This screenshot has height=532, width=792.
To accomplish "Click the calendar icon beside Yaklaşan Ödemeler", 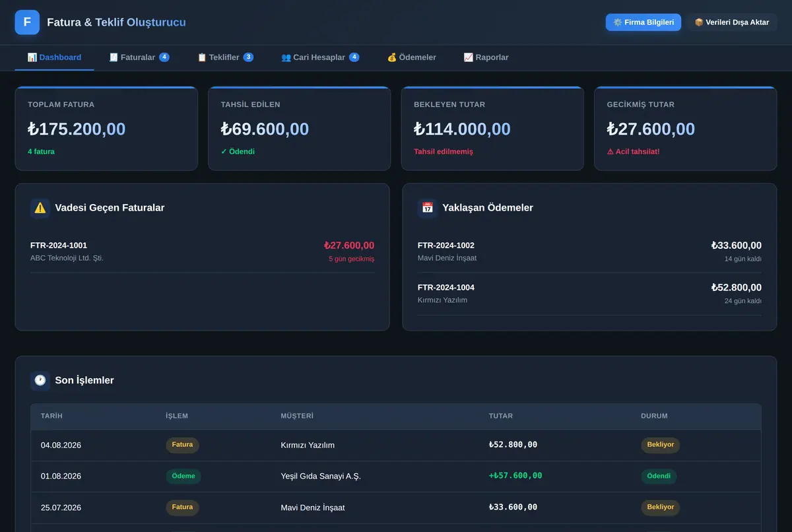I will [x=428, y=208].
